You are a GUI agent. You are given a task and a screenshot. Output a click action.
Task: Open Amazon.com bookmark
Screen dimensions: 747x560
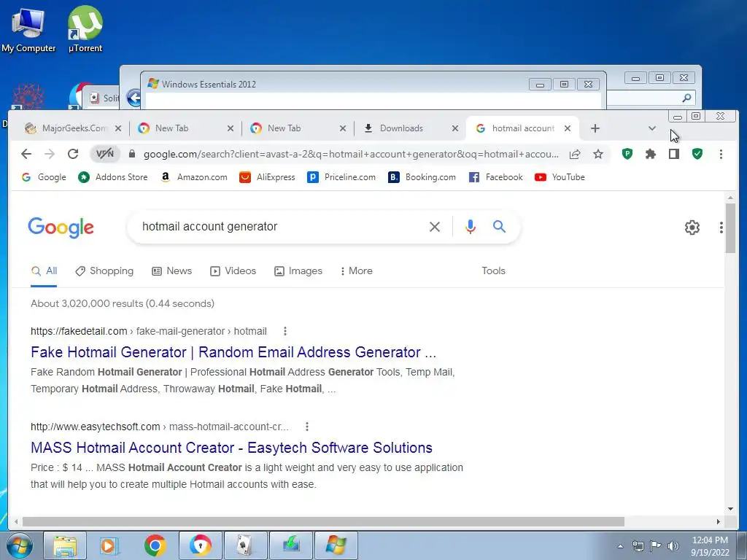194,177
